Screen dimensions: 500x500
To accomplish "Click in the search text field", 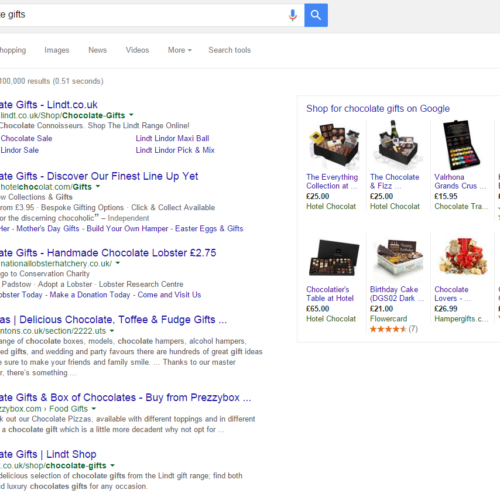I will point(142,15).
